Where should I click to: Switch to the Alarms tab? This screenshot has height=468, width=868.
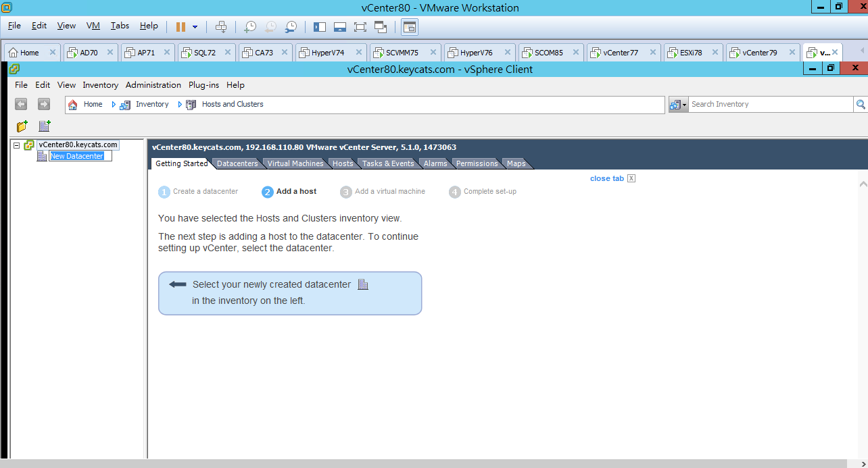click(435, 163)
